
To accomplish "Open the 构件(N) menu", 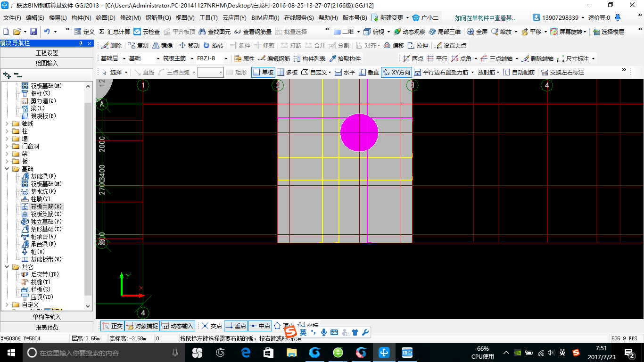I will [x=81, y=18].
